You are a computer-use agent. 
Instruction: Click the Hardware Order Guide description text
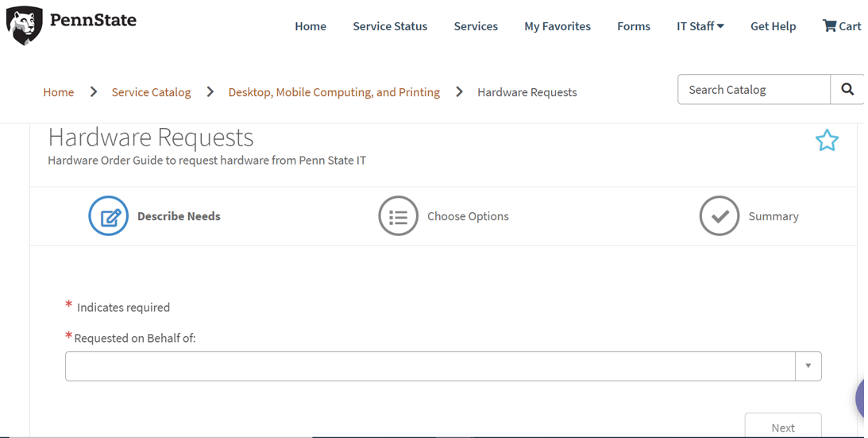pyautogui.click(x=207, y=161)
